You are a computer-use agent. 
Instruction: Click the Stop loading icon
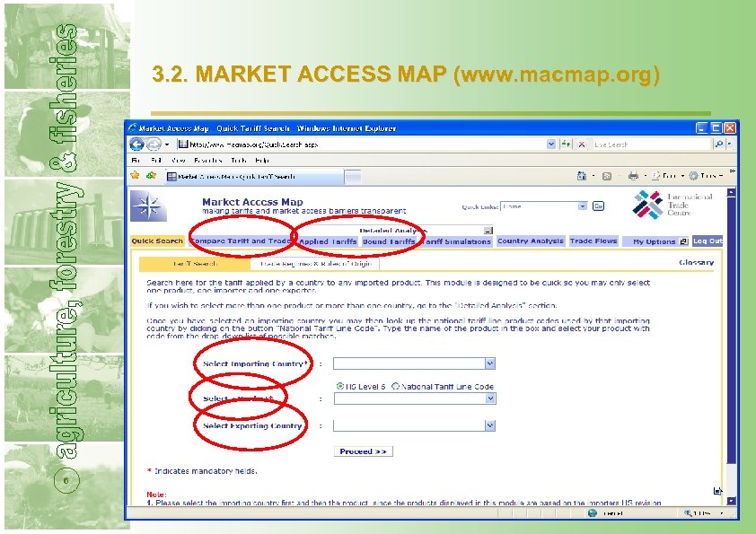point(583,144)
